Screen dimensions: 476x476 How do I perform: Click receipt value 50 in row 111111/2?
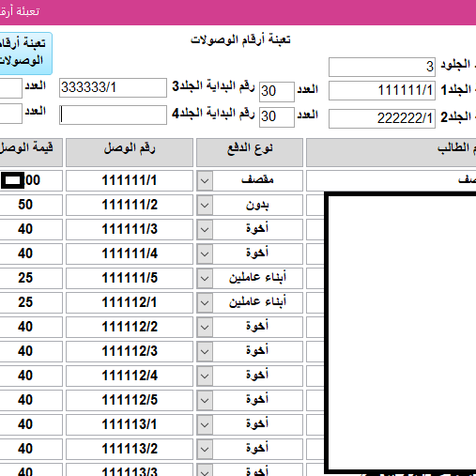[x=31, y=205]
